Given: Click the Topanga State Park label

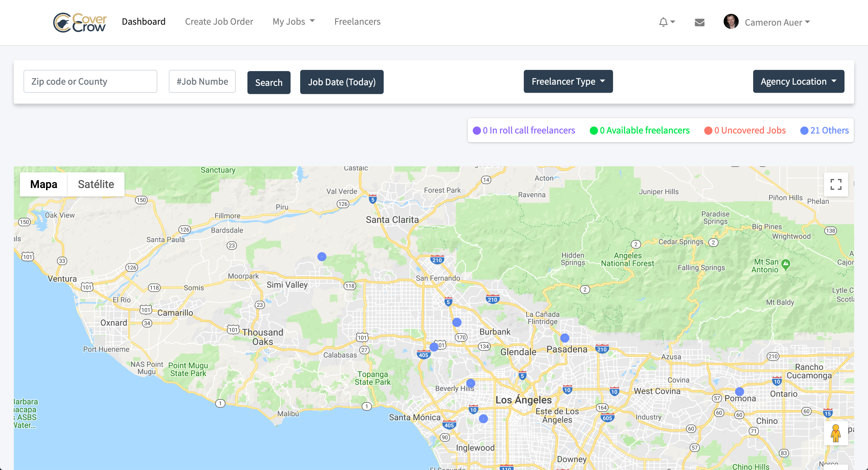Looking at the screenshot, I should [372, 378].
